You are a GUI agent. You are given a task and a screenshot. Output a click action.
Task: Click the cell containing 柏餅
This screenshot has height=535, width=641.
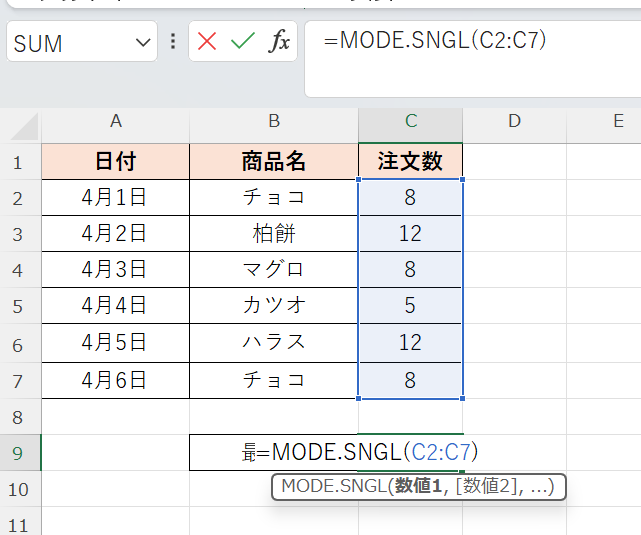pyautogui.click(x=273, y=234)
